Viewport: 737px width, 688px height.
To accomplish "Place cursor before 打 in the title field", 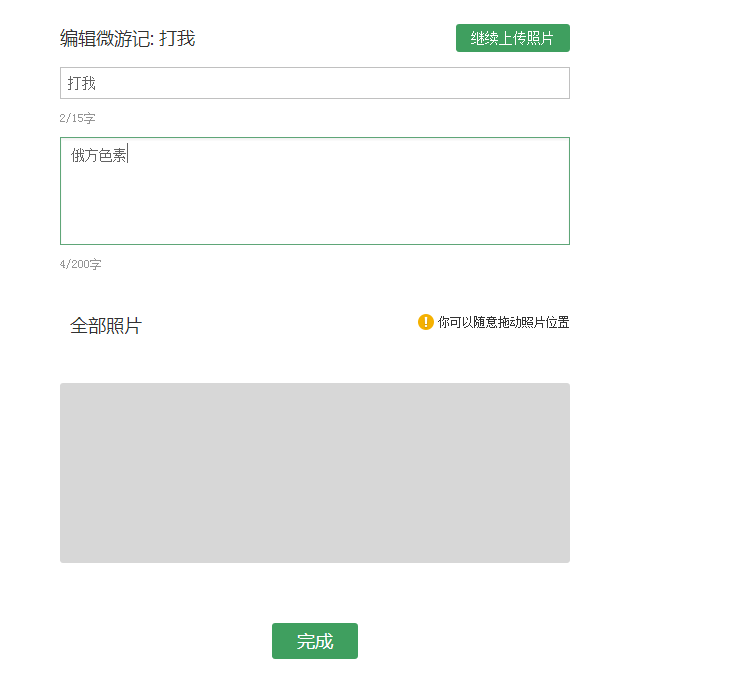I will pos(68,83).
